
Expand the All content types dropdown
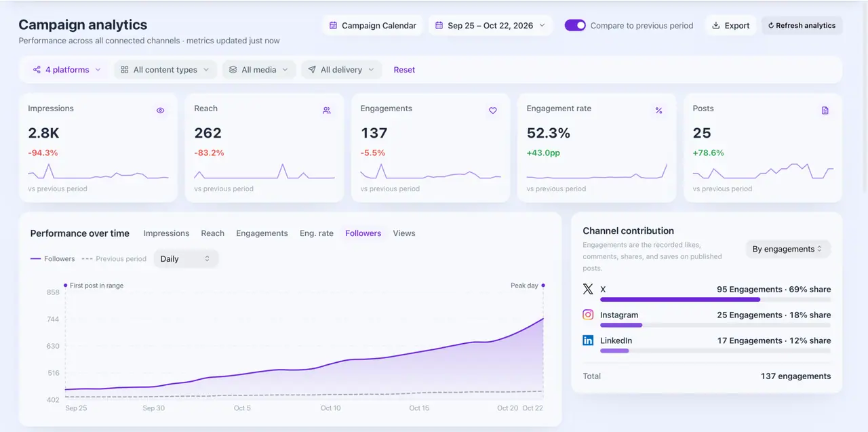tap(165, 70)
